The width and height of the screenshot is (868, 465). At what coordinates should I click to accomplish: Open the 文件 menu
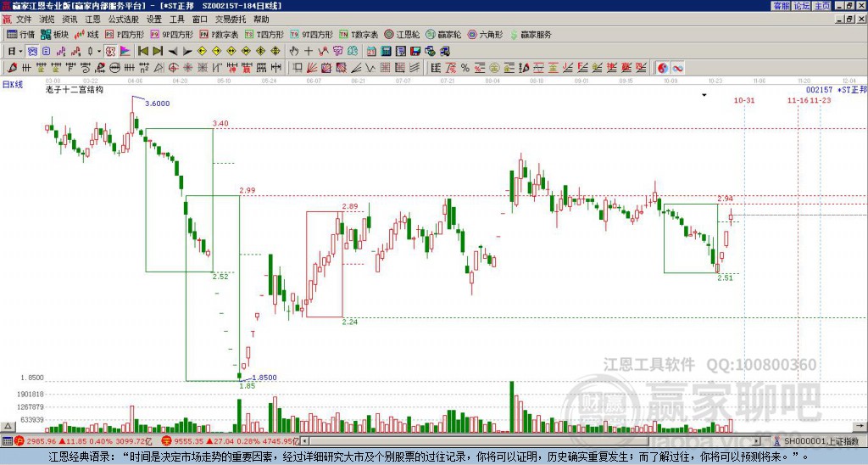point(24,20)
